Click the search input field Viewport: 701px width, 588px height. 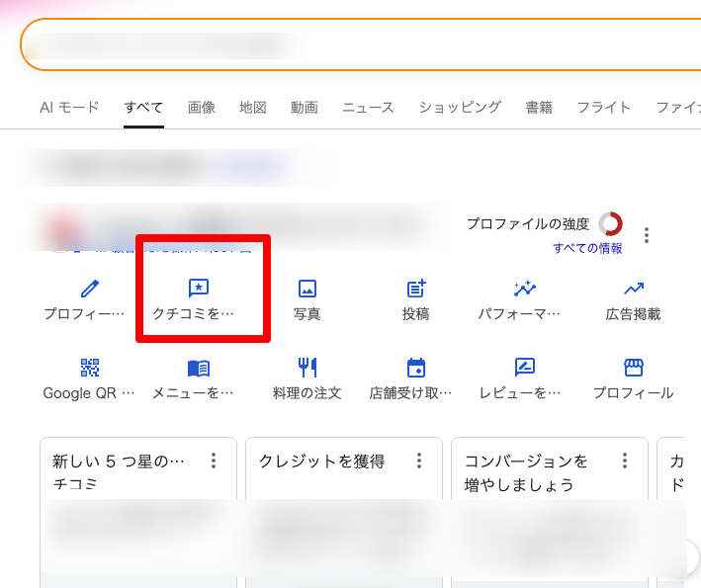click(x=361, y=44)
